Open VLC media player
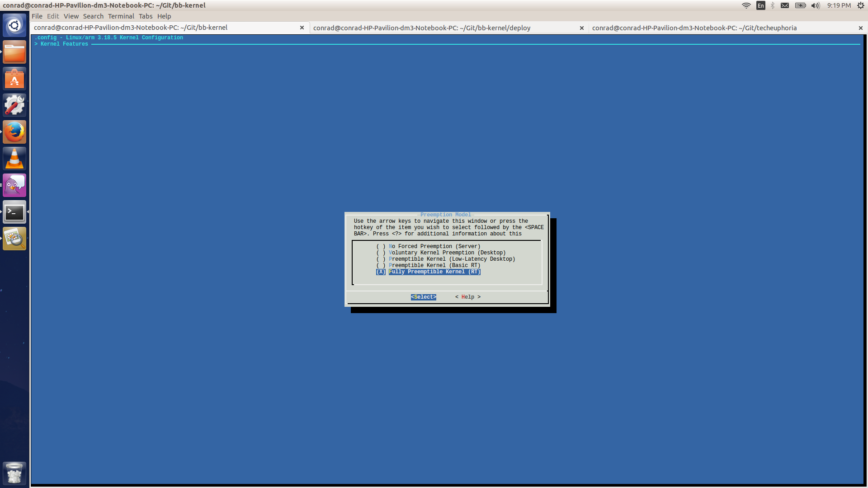 (x=14, y=158)
